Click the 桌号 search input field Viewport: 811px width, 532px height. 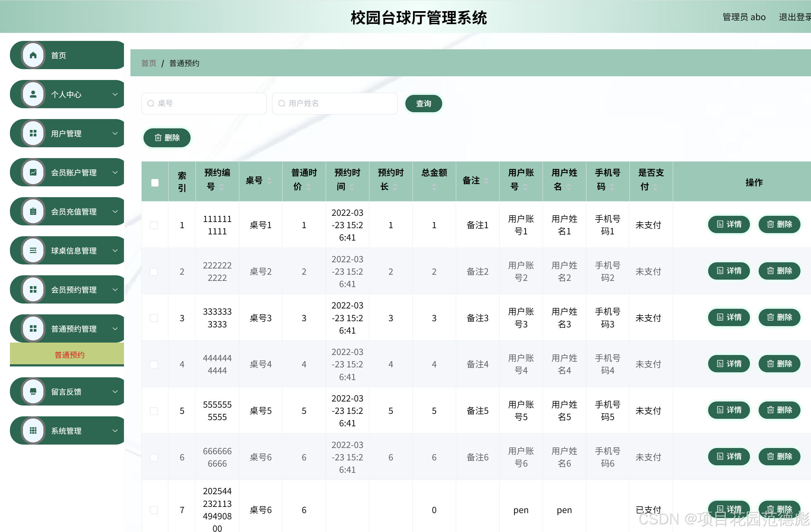tap(204, 103)
